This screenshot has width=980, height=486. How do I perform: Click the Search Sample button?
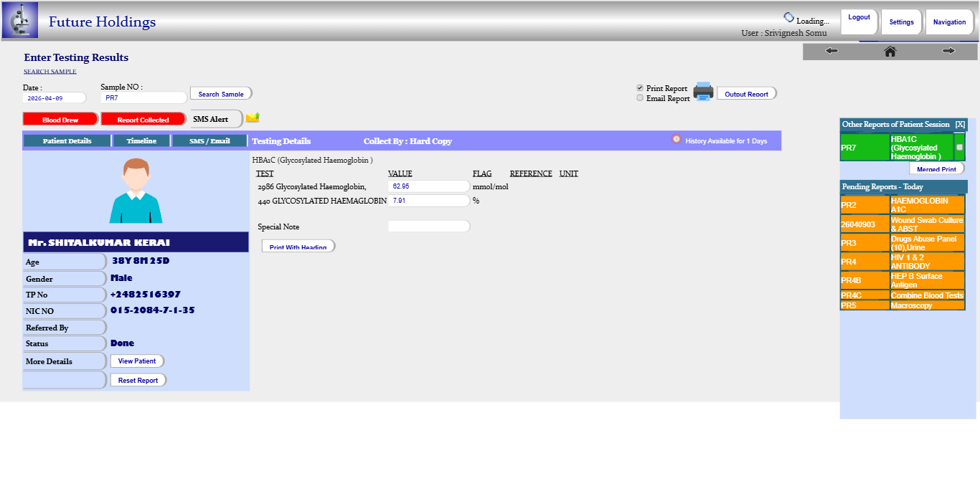click(221, 94)
